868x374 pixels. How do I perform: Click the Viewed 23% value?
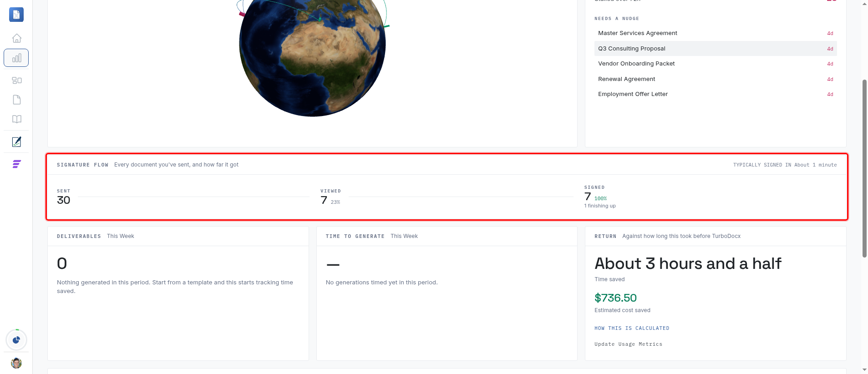tap(335, 202)
